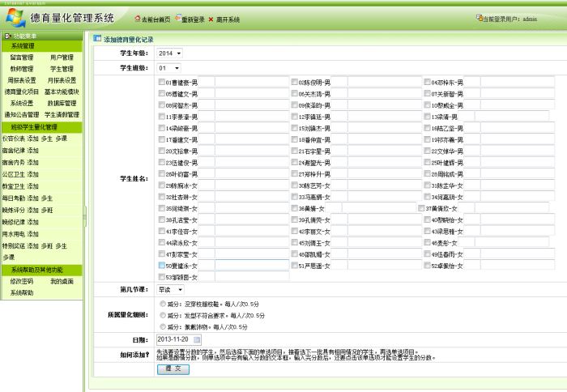Screen dimensions: 567x392
Task: Select 班级学生量化管理 menu section
Action: [x=33, y=127]
